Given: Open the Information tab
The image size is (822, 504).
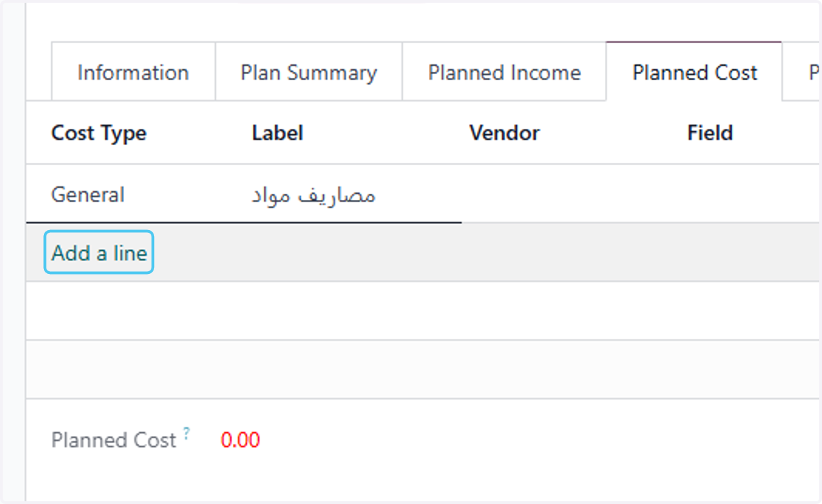Looking at the screenshot, I should tap(133, 72).
